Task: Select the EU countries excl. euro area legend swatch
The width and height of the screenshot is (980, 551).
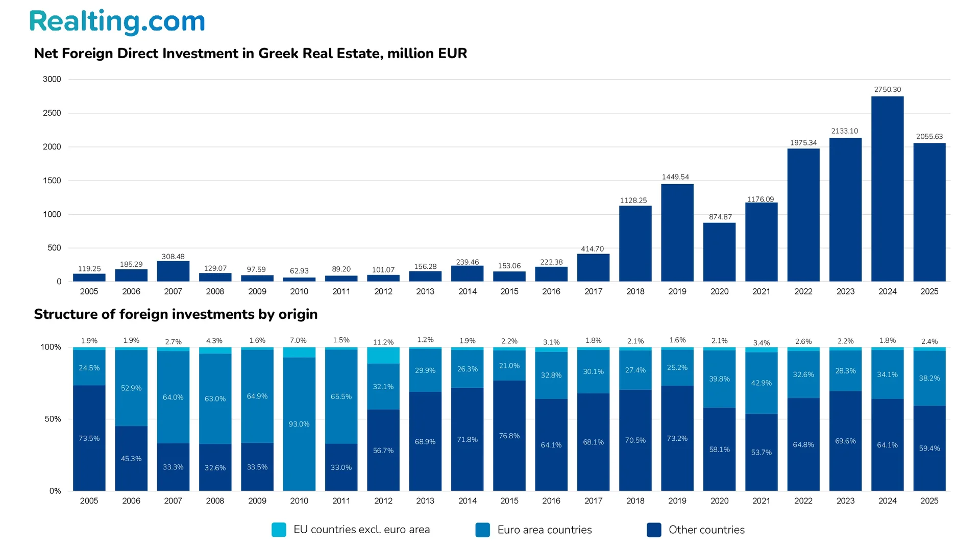Action: tap(279, 530)
